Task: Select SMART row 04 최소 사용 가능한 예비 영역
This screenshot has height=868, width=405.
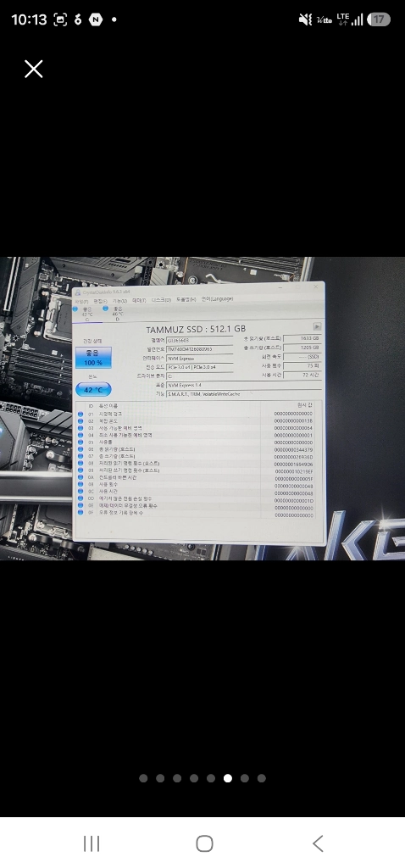Action: [196, 436]
